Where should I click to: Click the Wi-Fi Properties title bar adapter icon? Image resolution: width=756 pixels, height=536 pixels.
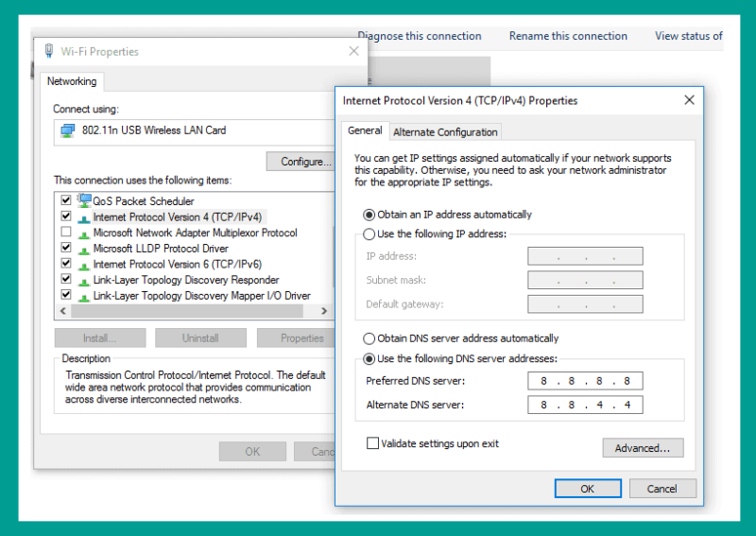[x=49, y=51]
